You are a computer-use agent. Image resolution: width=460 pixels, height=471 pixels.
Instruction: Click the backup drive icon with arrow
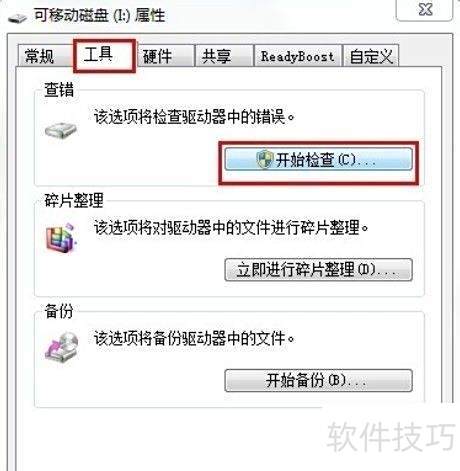click(61, 348)
